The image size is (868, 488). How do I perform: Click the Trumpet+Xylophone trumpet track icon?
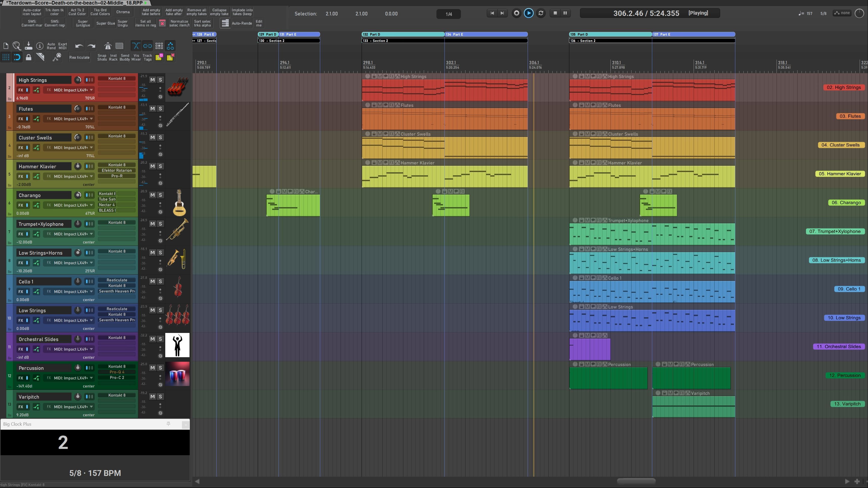click(x=177, y=229)
